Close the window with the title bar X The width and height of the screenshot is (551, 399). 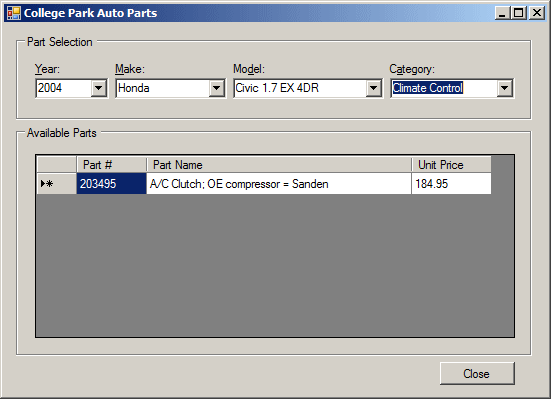pyautogui.click(x=537, y=13)
